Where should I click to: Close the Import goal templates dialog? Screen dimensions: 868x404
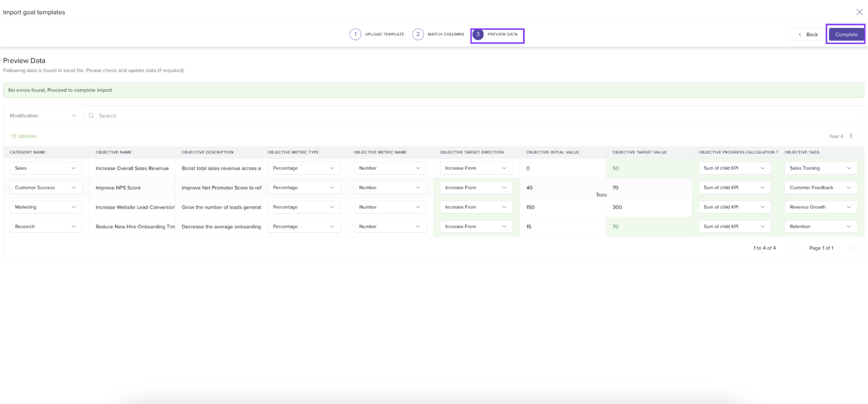pyautogui.click(x=859, y=12)
